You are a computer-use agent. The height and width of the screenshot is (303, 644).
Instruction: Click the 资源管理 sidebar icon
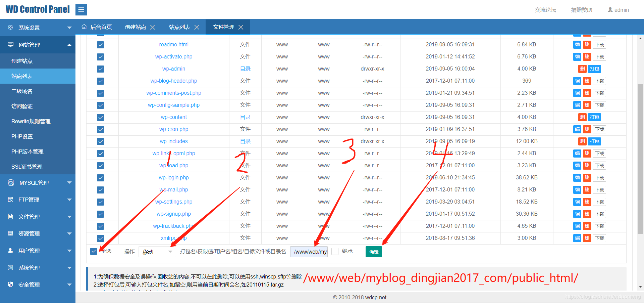pyautogui.click(x=10, y=233)
